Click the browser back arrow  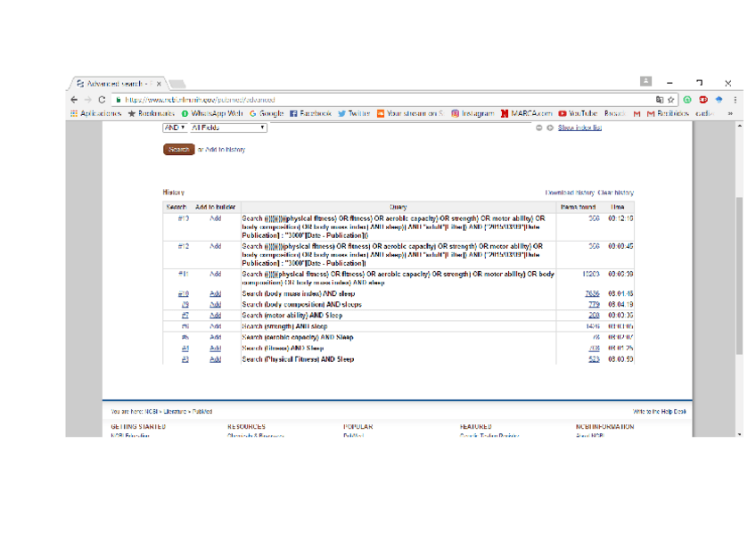point(74,100)
